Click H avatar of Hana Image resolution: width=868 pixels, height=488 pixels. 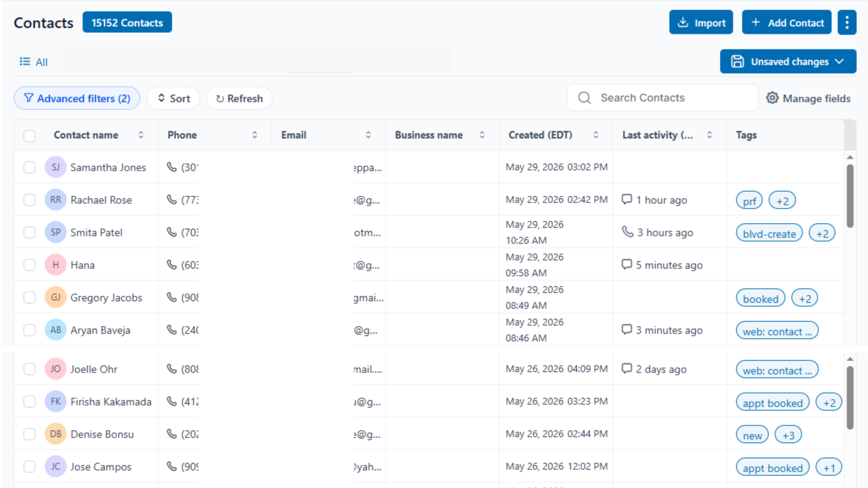(56, 265)
